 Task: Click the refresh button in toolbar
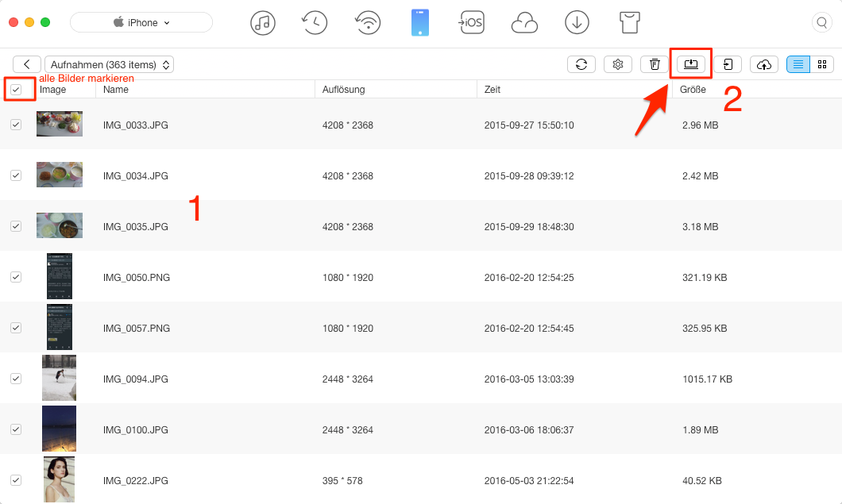point(581,64)
